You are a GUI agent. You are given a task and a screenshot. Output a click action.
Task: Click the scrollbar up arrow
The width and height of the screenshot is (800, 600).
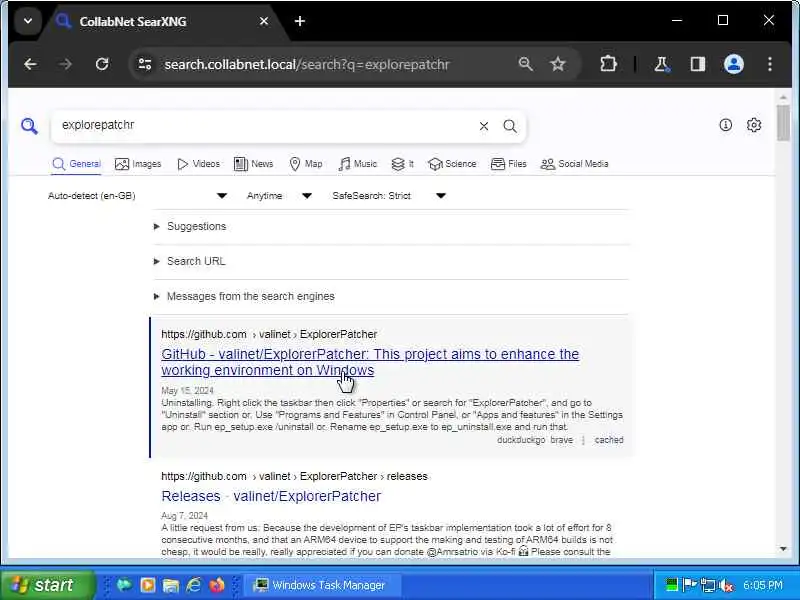pyautogui.click(x=783, y=97)
